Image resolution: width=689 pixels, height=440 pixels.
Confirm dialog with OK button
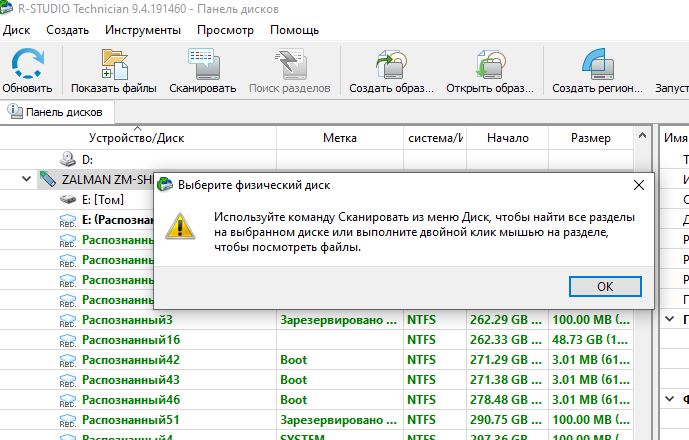pos(605,287)
